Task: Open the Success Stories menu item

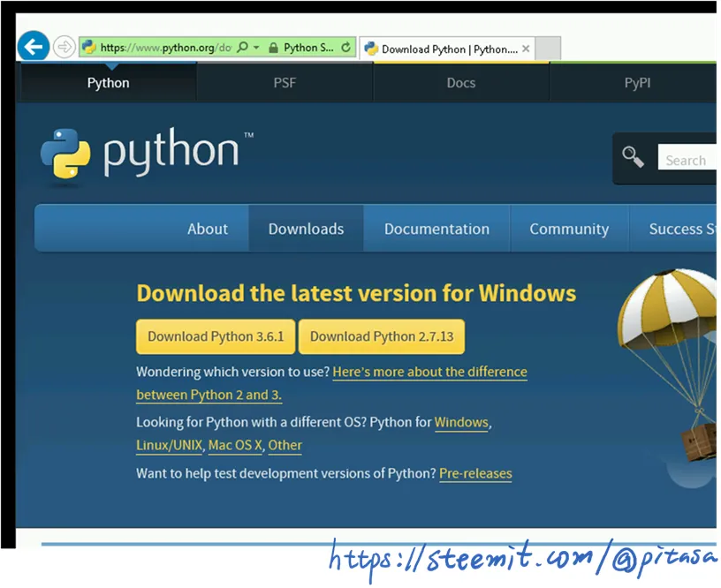Action: [682, 229]
